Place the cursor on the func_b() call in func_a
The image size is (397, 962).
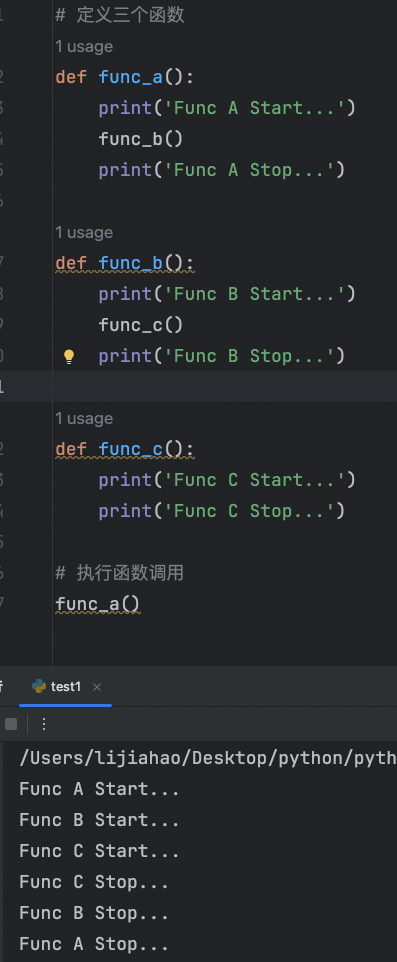tap(141, 139)
